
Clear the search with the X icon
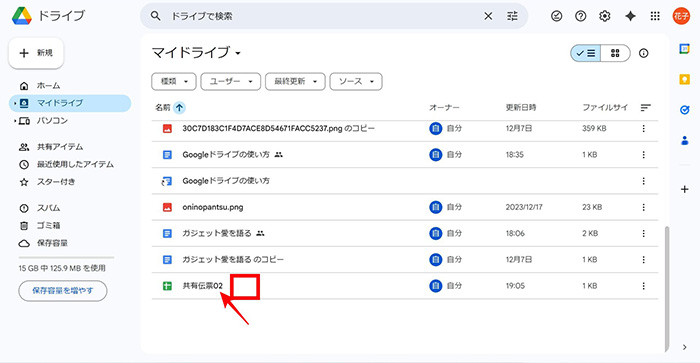coord(488,16)
